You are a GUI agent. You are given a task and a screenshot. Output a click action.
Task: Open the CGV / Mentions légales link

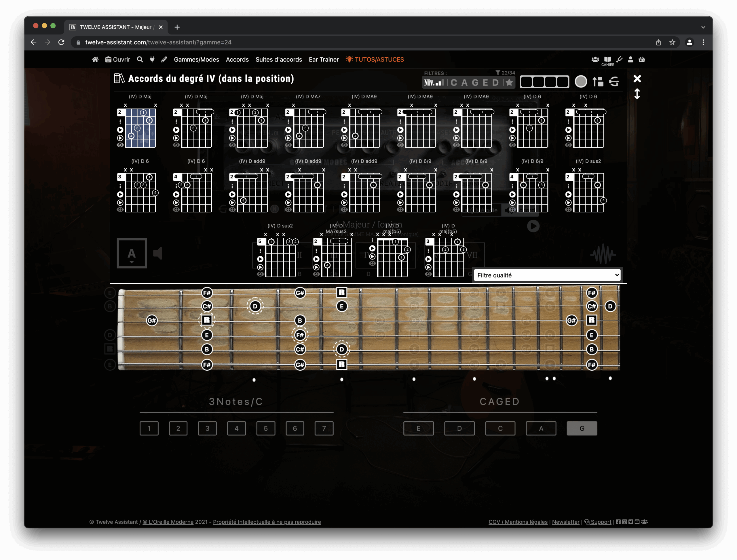click(x=518, y=522)
